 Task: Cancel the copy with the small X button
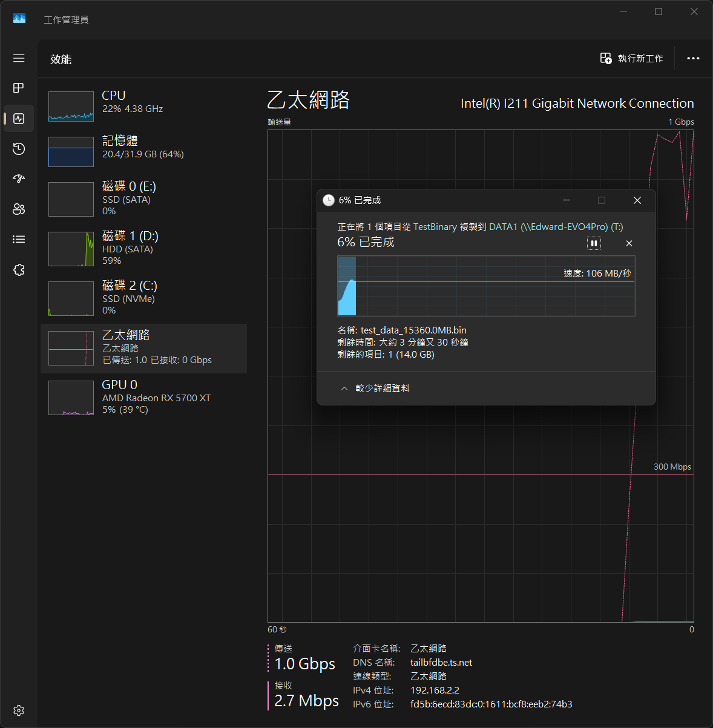point(629,243)
